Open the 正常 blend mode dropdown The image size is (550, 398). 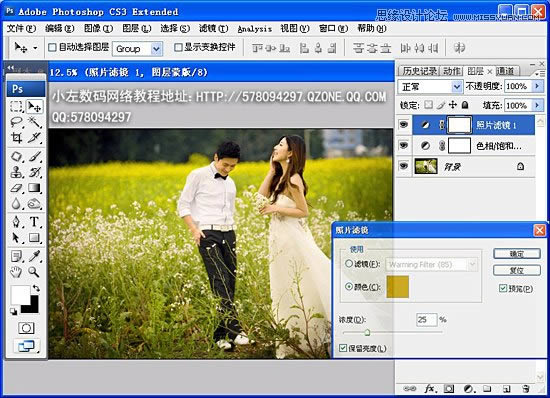430,86
